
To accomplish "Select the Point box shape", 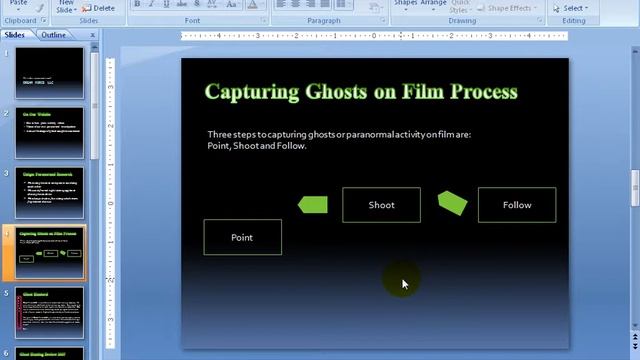I will pos(242,237).
